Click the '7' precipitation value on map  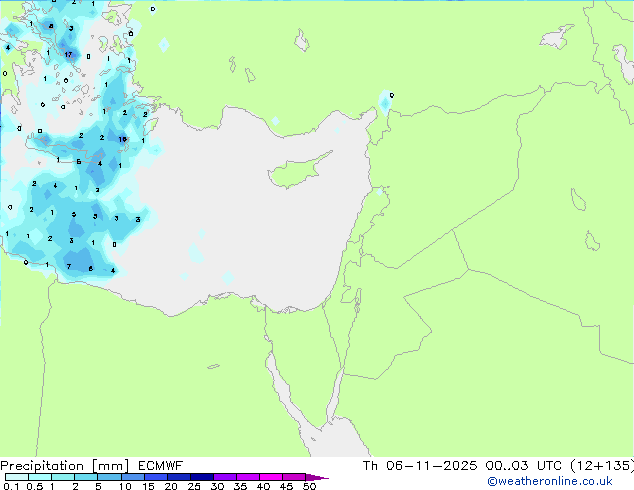pos(69,266)
